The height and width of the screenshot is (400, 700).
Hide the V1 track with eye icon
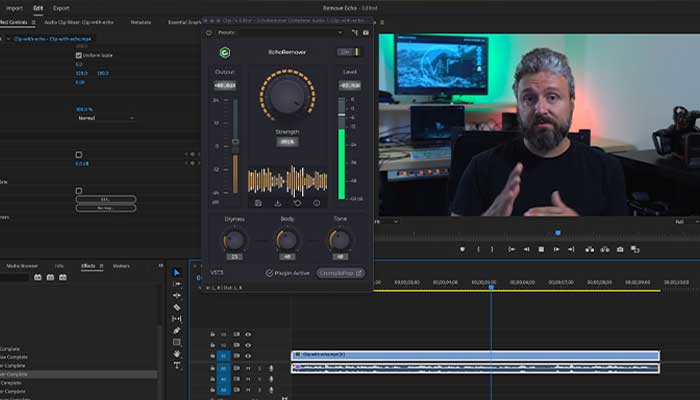[x=248, y=356]
